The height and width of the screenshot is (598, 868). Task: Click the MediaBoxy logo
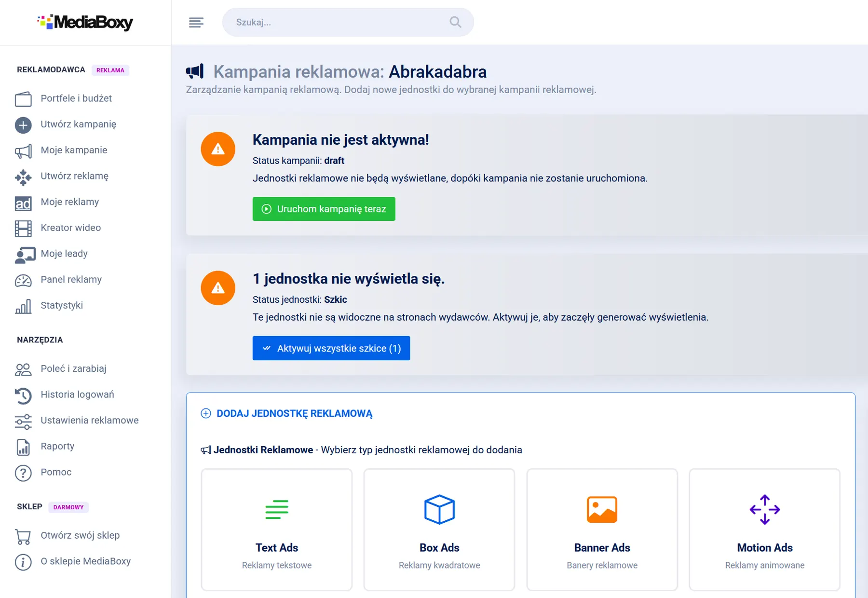[85, 22]
